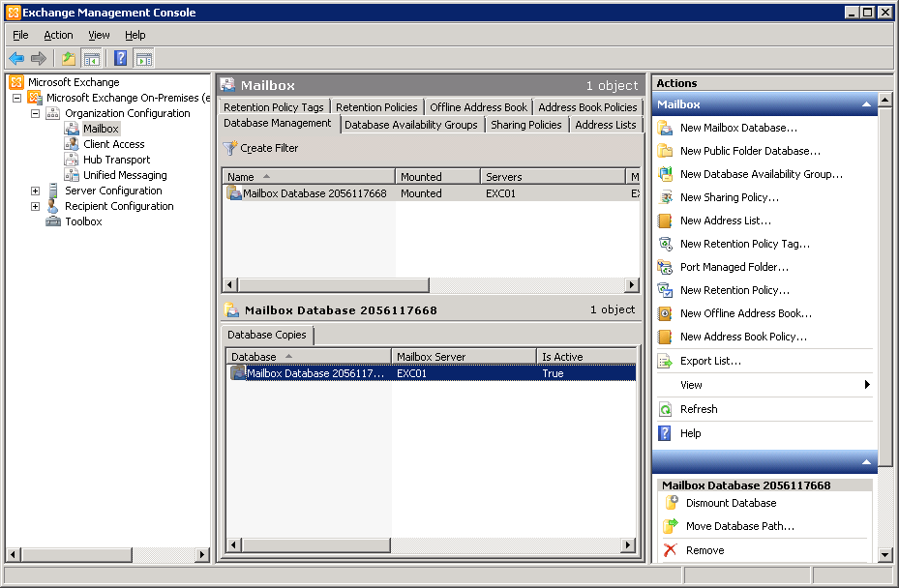The width and height of the screenshot is (899, 588).
Task: Expand the Server Configuration node
Action: 35,191
